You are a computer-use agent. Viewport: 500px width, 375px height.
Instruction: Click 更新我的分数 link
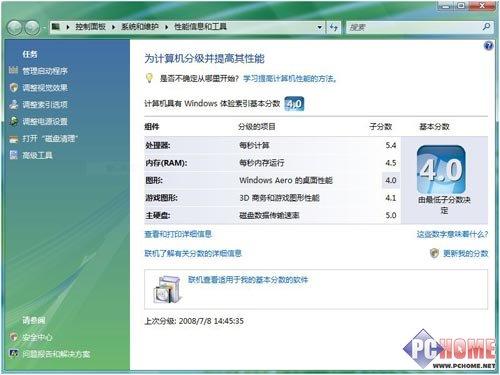tap(465, 254)
